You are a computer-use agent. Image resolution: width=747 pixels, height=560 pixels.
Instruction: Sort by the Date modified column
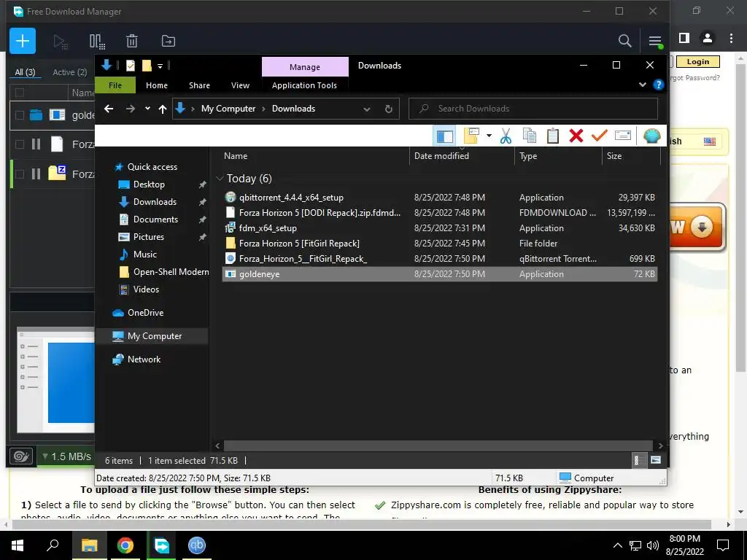coord(441,156)
